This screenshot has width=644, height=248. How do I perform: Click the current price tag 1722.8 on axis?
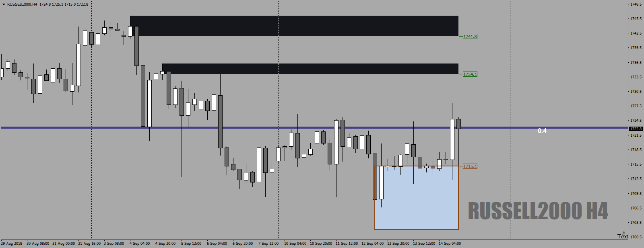(636, 129)
